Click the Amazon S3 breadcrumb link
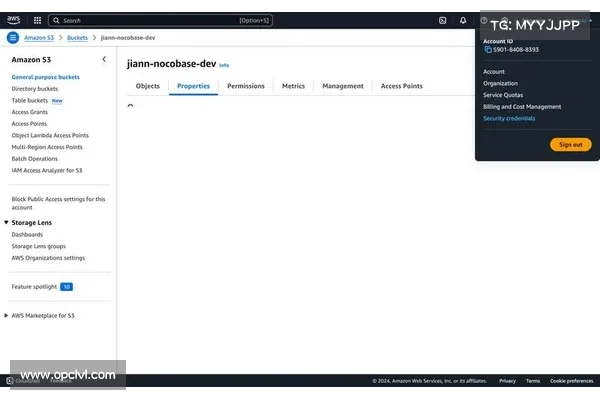The image size is (600, 400). click(x=39, y=38)
